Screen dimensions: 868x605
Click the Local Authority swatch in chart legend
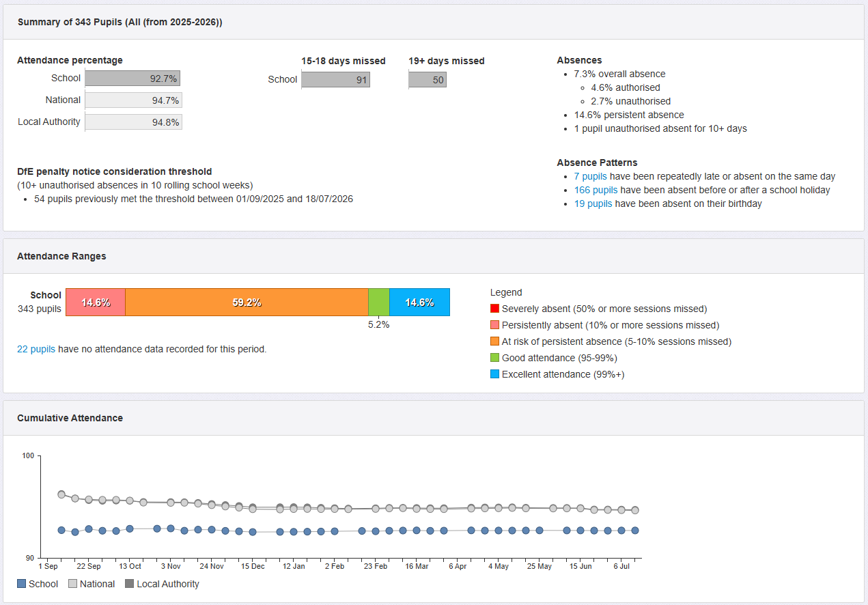pos(129,584)
